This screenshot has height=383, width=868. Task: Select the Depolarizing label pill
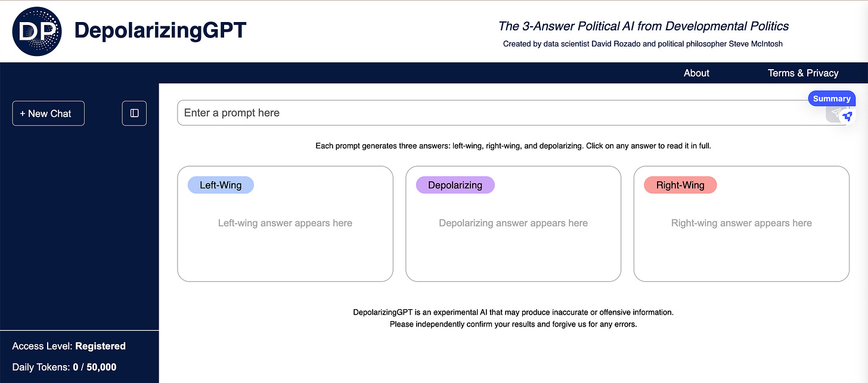tap(455, 185)
